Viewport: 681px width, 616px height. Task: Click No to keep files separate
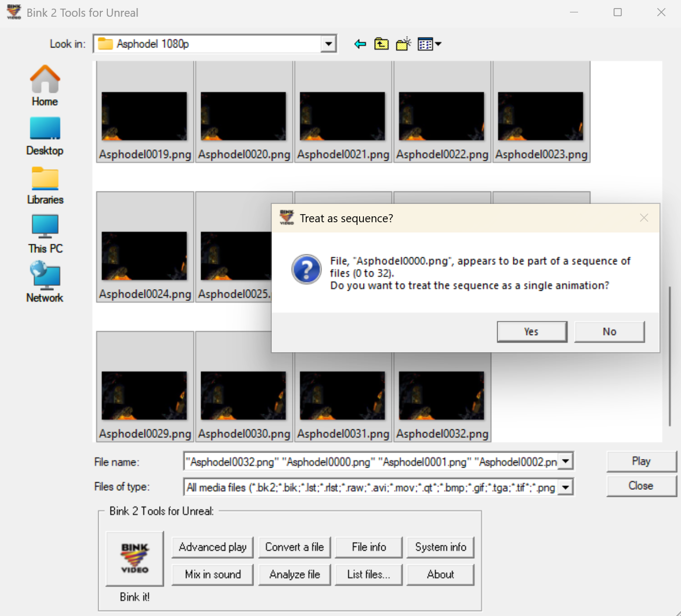[x=609, y=331]
